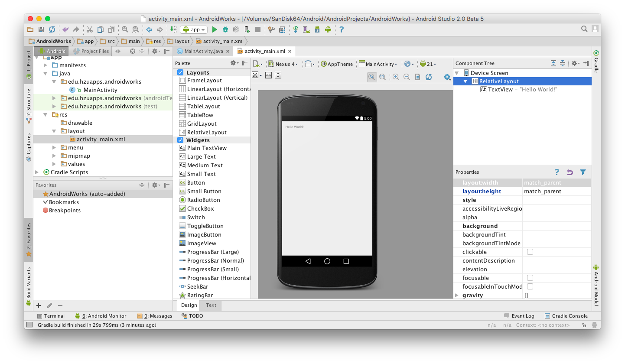625x364 pixels.
Task: Open the Gradle Console
Action: (x=566, y=316)
